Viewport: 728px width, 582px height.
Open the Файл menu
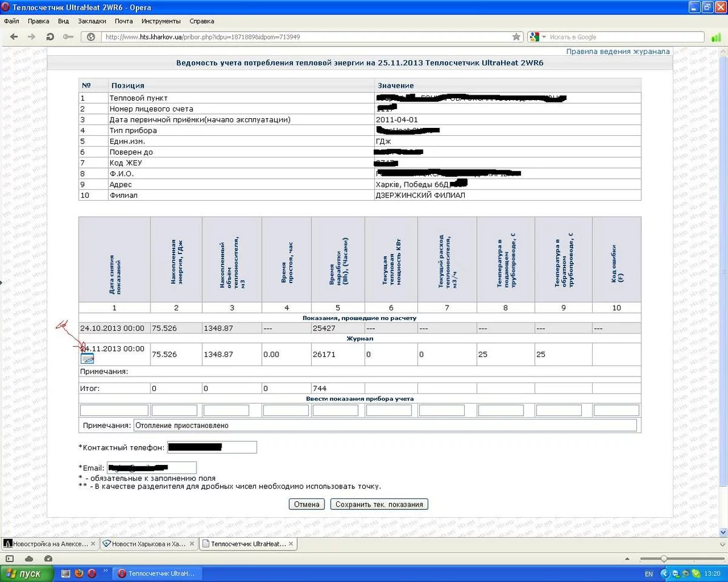pyautogui.click(x=12, y=21)
